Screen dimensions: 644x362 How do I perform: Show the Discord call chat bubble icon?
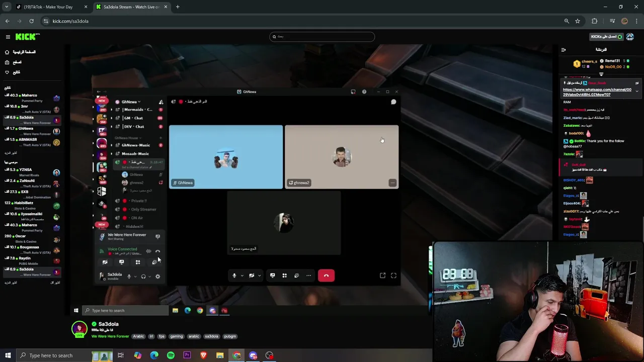click(393, 102)
